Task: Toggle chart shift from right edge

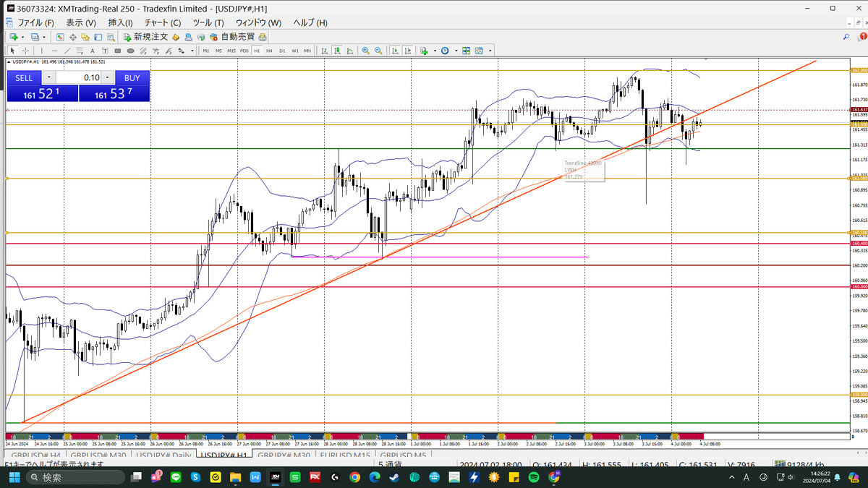Action: 407,51
